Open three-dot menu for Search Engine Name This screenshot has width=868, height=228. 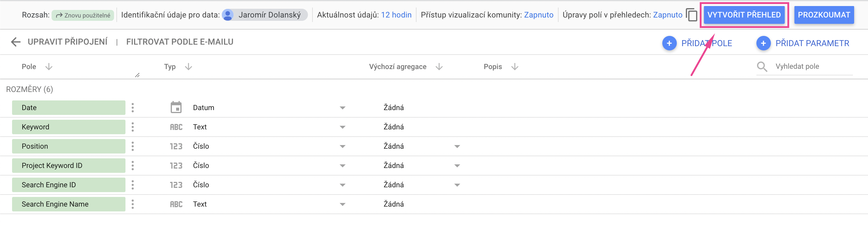pos(133,204)
